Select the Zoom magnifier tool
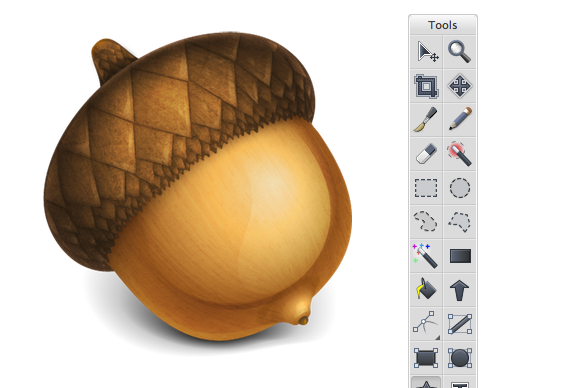The width and height of the screenshot is (580, 388). click(459, 52)
